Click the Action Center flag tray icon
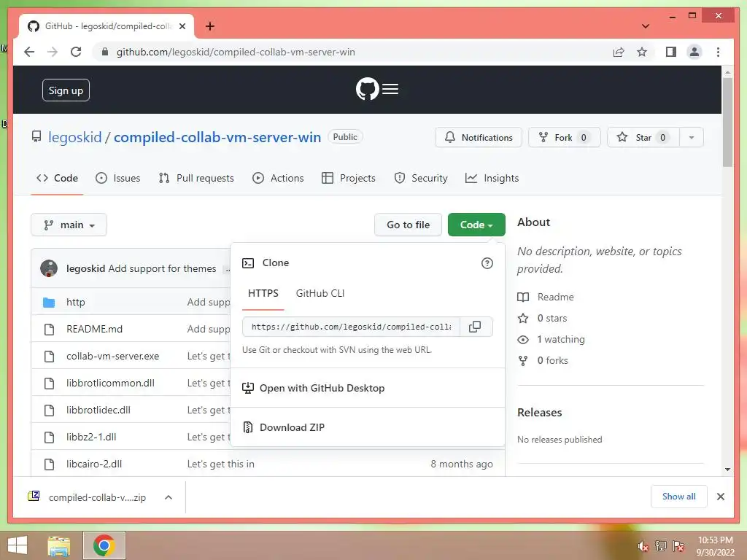The height and width of the screenshot is (560, 747). [x=678, y=545]
